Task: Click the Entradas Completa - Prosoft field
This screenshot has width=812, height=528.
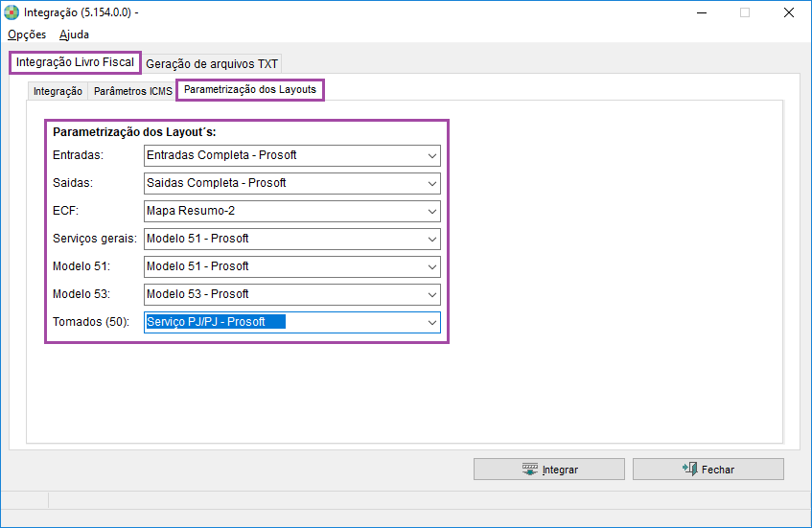Action: [x=292, y=156]
